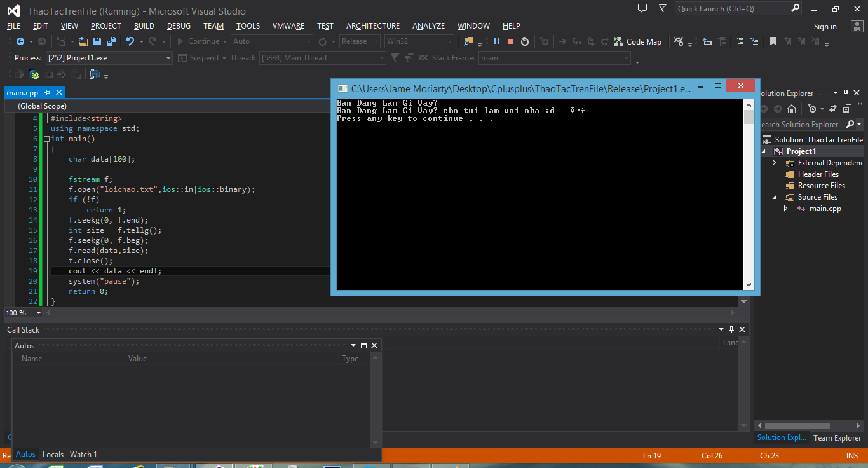Expand the External Dependencies tree node

(x=774, y=163)
